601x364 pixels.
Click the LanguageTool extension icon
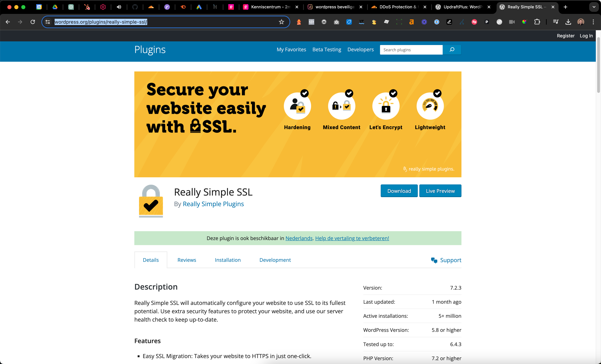click(x=361, y=22)
